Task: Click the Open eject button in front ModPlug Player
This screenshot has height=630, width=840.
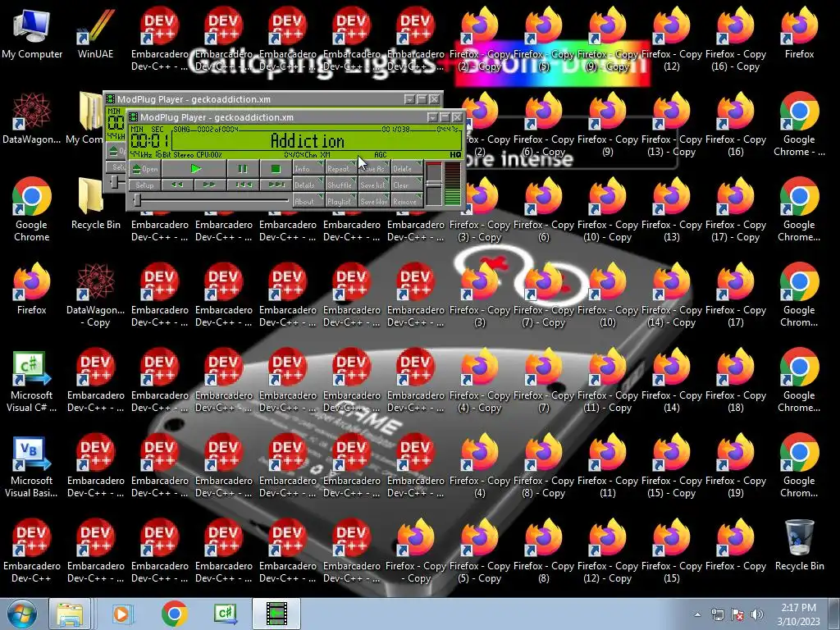Action: (x=144, y=169)
